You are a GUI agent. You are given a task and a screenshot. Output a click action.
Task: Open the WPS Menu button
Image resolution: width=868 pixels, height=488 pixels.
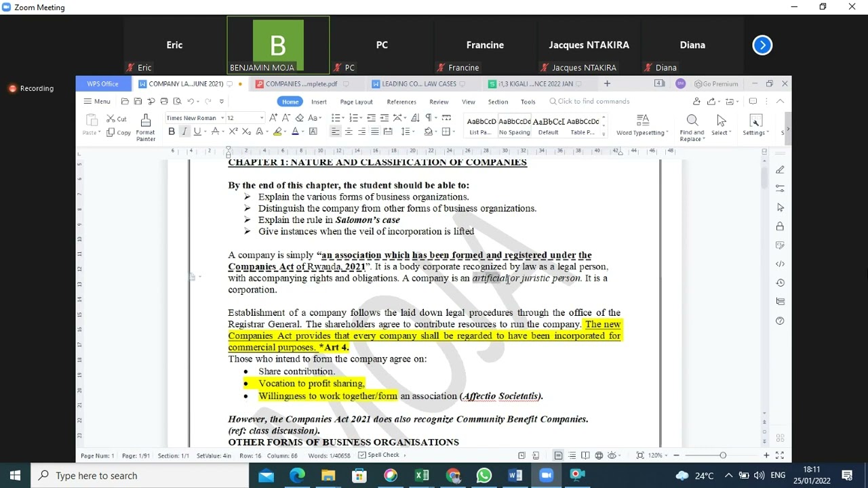point(97,102)
